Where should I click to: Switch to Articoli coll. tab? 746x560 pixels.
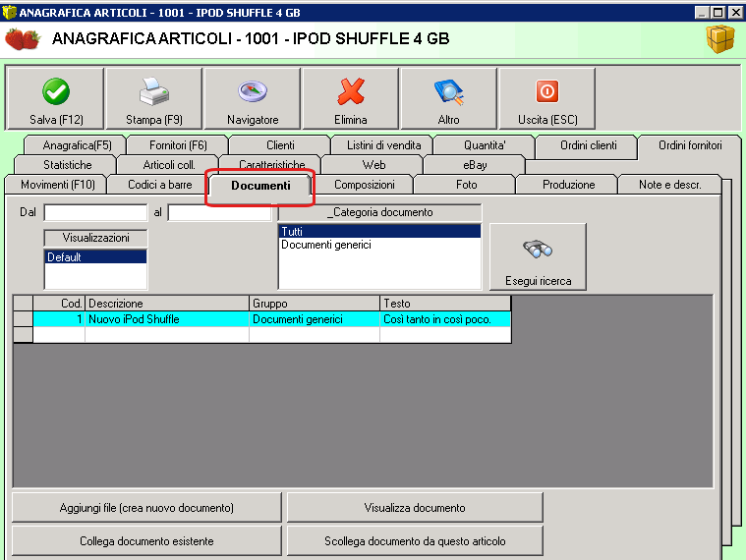pyautogui.click(x=168, y=164)
